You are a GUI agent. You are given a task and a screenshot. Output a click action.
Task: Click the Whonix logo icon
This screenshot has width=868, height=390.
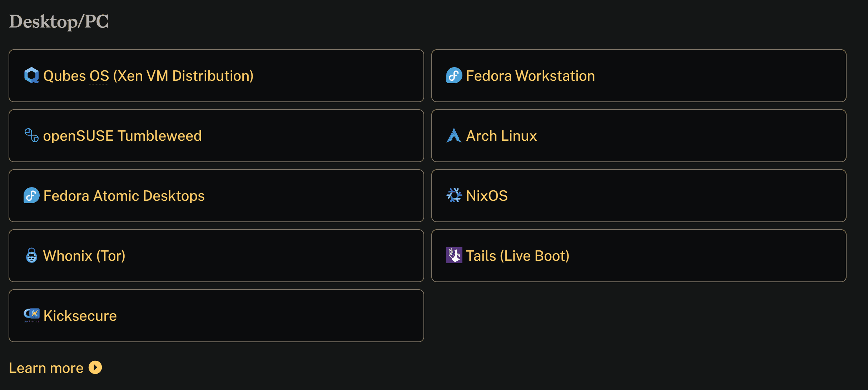click(x=31, y=255)
